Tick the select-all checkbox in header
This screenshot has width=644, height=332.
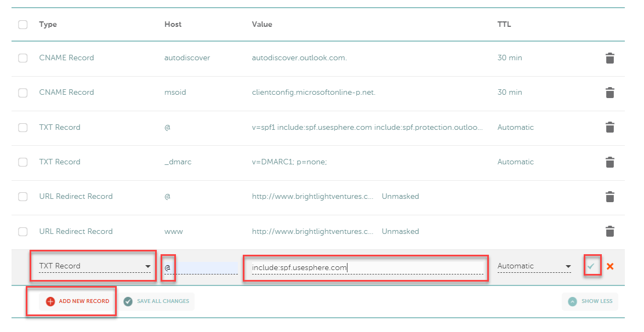[x=22, y=25]
